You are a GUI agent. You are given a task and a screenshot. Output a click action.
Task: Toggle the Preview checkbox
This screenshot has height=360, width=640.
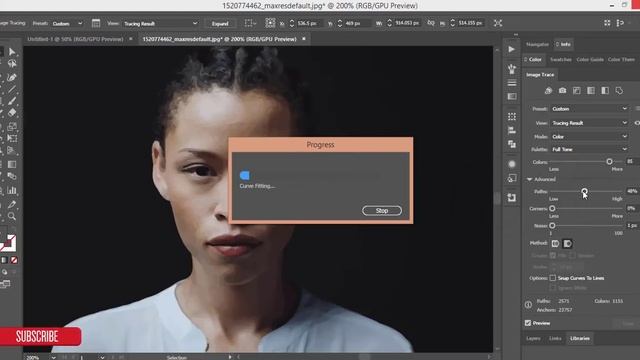click(528, 323)
